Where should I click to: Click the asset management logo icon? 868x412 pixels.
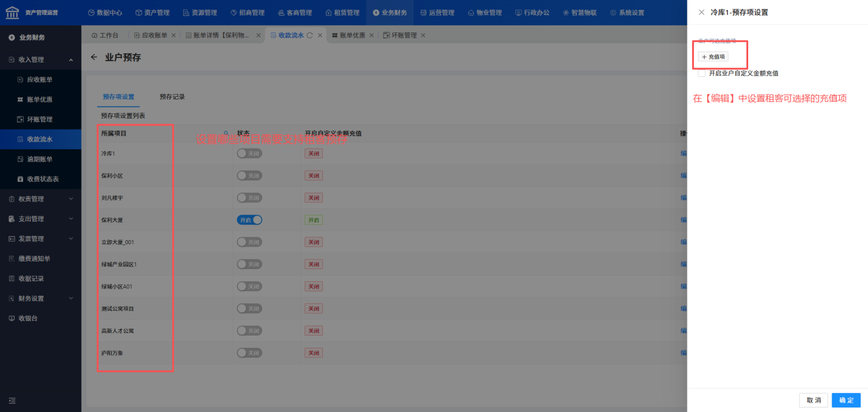point(12,12)
